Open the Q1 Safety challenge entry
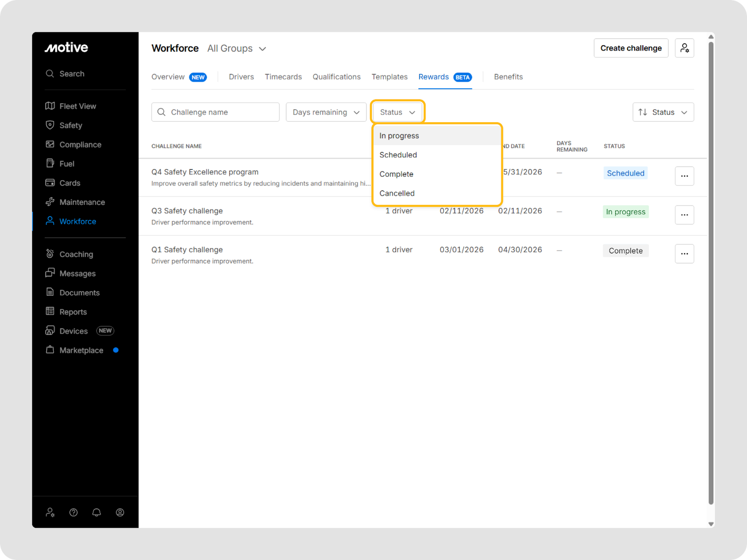747x560 pixels. coord(187,250)
